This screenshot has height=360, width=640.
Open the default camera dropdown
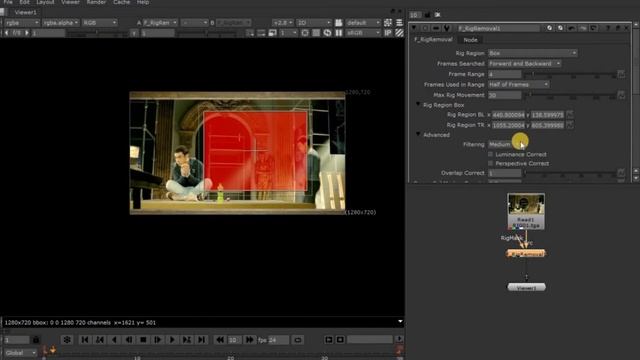[x=363, y=22]
